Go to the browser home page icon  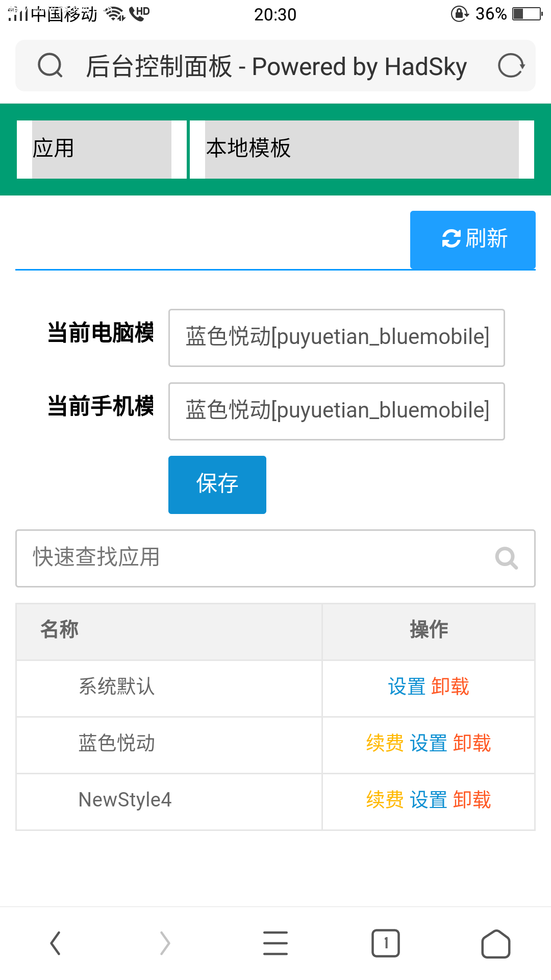point(496,943)
